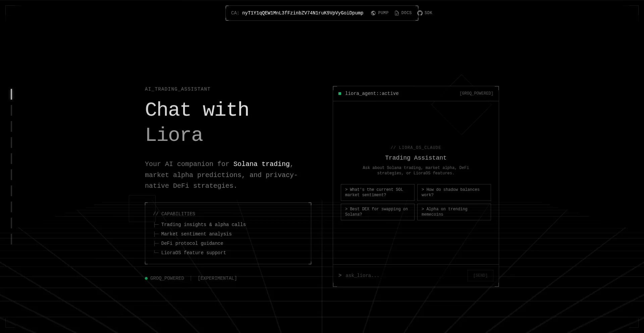Select "What's the current SOL market sentiment?" suggestion
Screen dimensions: 644x333
(x=377, y=192)
